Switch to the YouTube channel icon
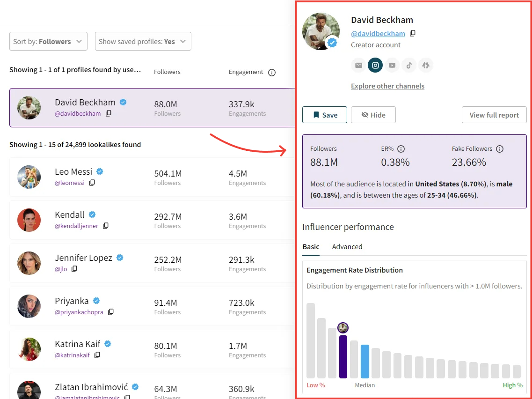The height and width of the screenshot is (399, 532). click(392, 65)
